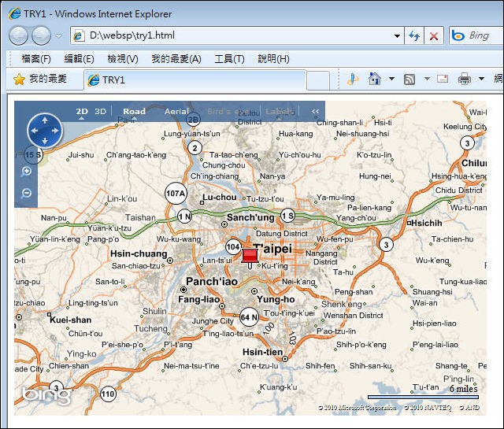Click the 107A route shield
The image size is (504, 429).
(176, 194)
